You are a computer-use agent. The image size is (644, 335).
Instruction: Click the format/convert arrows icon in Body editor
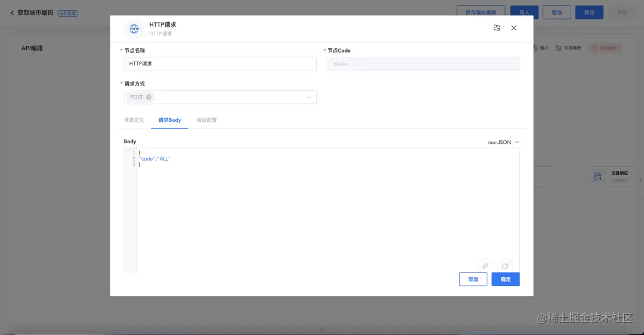(x=485, y=266)
